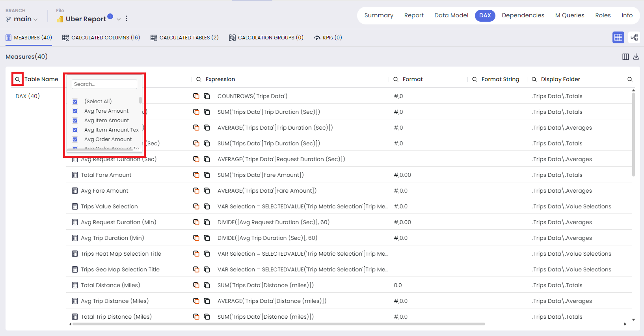Click black copy icon in Total Distance (Miles) row
Screen dimensions: 644x336
207,285
